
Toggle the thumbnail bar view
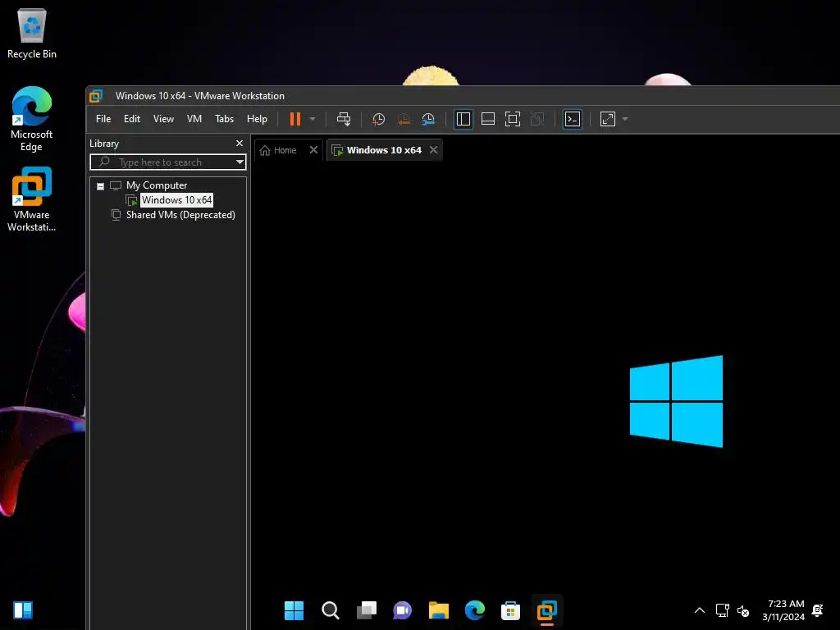tap(488, 119)
